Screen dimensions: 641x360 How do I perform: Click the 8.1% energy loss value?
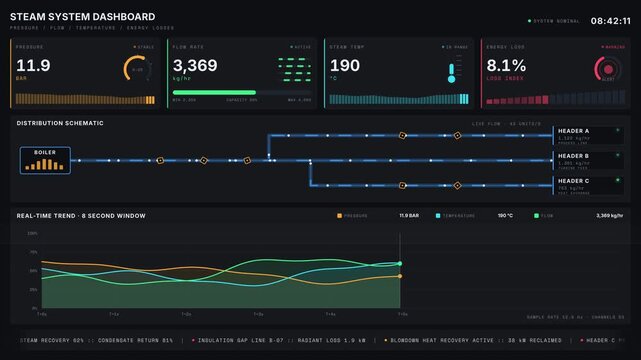pyautogui.click(x=506, y=65)
